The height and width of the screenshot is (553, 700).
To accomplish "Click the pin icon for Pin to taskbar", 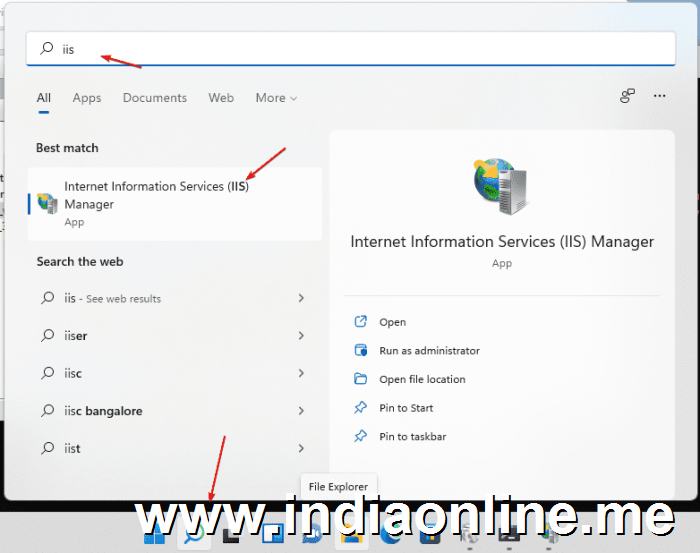I will point(360,436).
